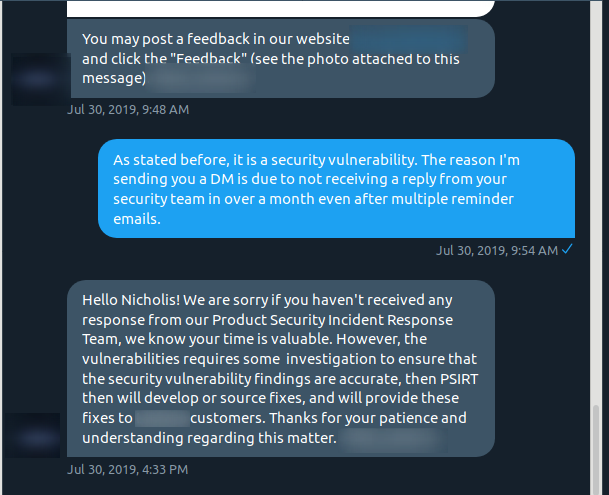609x495 pixels.
Task: Click the quoted word 'Feedback' in the first message
Action: pos(209,59)
